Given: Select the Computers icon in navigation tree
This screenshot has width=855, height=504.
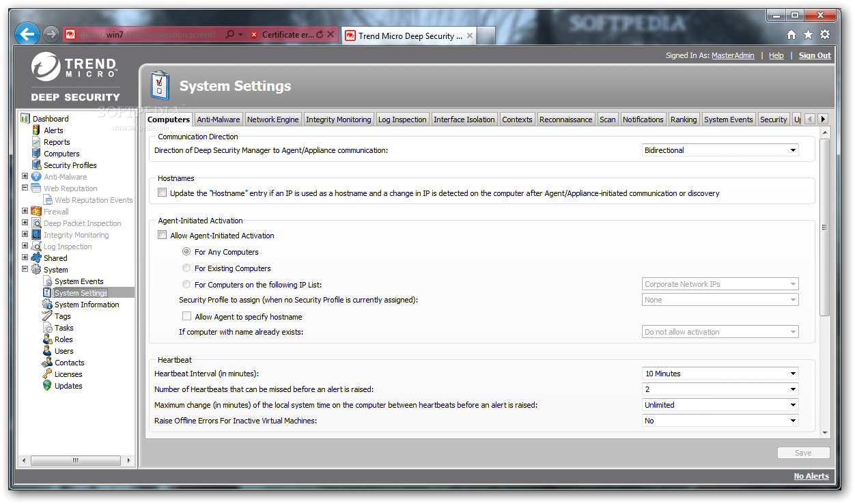Looking at the screenshot, I should 36,154.
